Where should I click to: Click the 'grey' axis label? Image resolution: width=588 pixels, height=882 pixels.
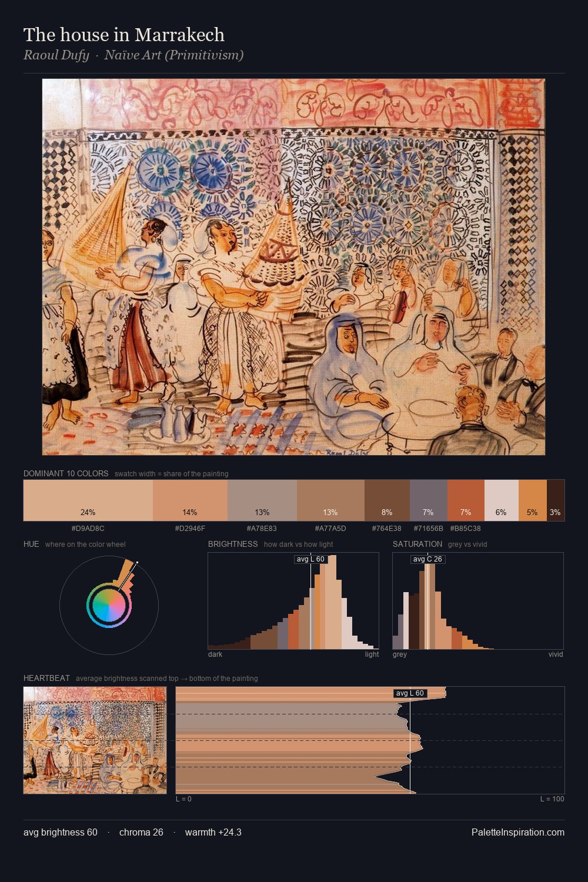coord(400,654)
